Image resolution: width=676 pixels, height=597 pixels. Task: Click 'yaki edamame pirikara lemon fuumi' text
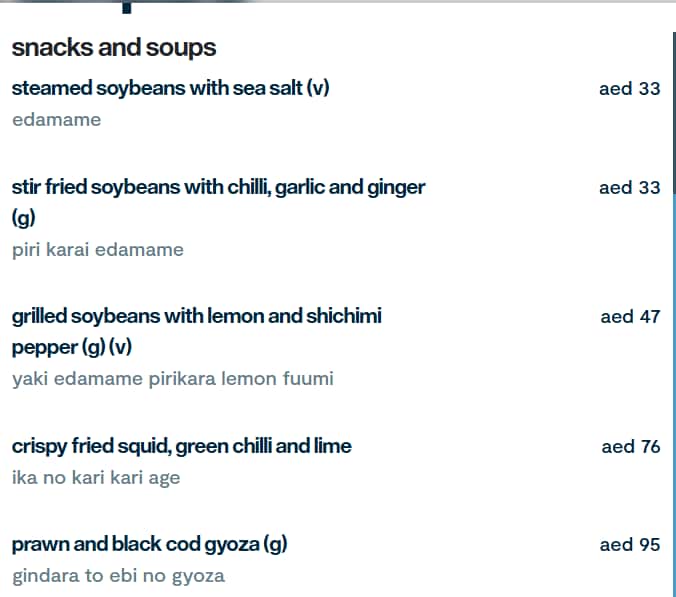coord(173,379)
